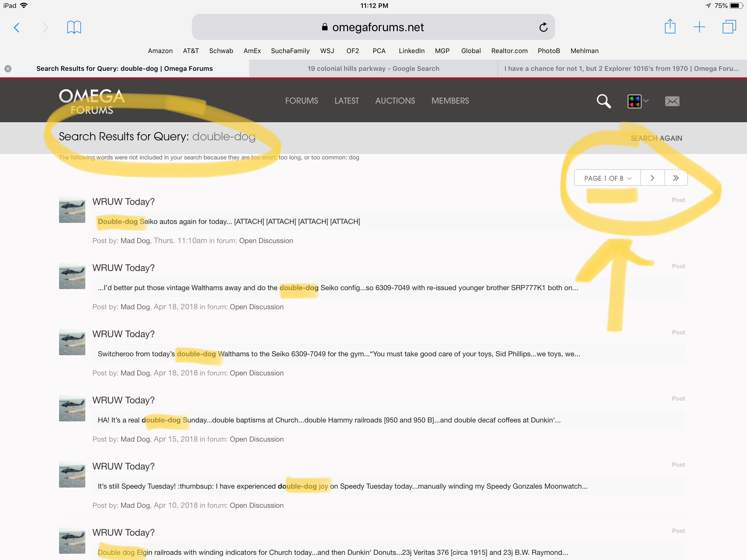
Task: Open the Safari bookmarks book icon
Action: [x=74, y=27]
